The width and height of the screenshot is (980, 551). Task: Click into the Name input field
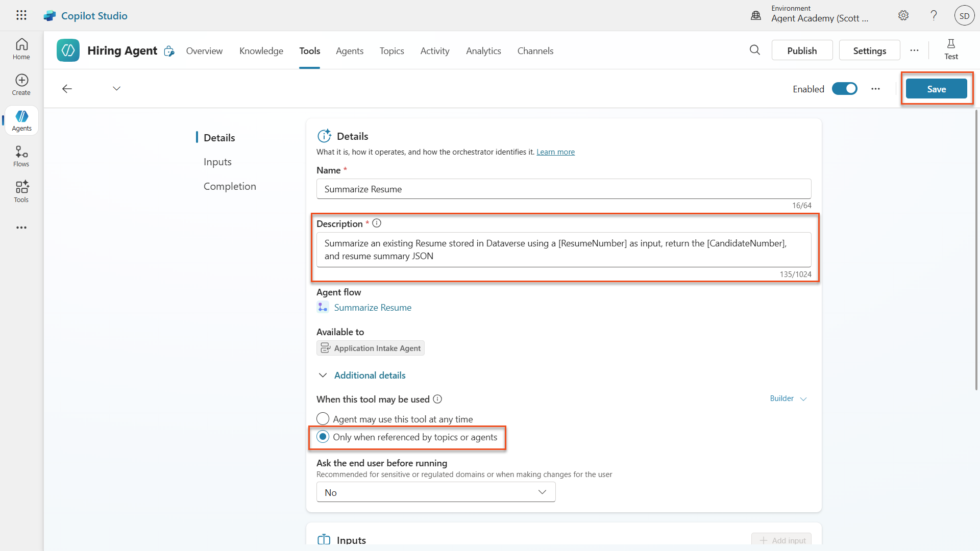coord(563,189)
